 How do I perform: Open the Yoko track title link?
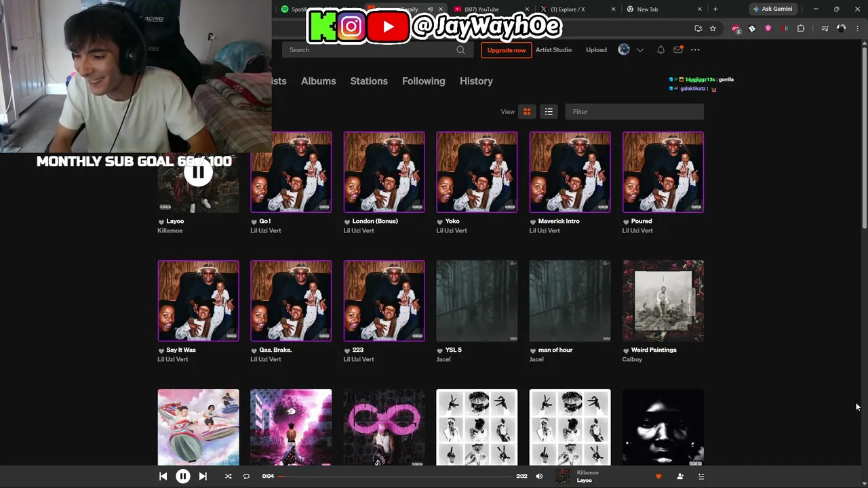coord(452,221)
